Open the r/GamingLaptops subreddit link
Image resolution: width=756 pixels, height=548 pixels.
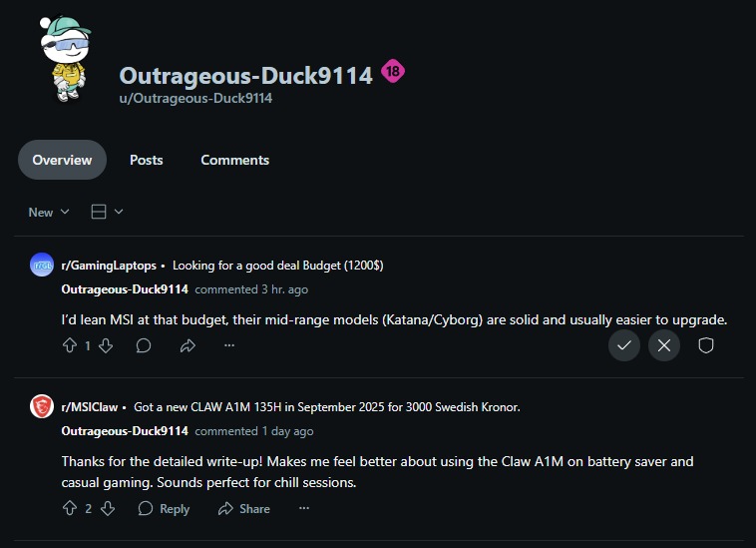tap(109, 266)
